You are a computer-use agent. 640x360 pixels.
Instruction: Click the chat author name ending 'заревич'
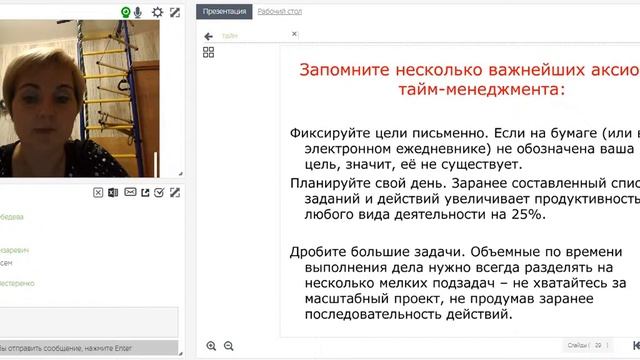point(14,250)
